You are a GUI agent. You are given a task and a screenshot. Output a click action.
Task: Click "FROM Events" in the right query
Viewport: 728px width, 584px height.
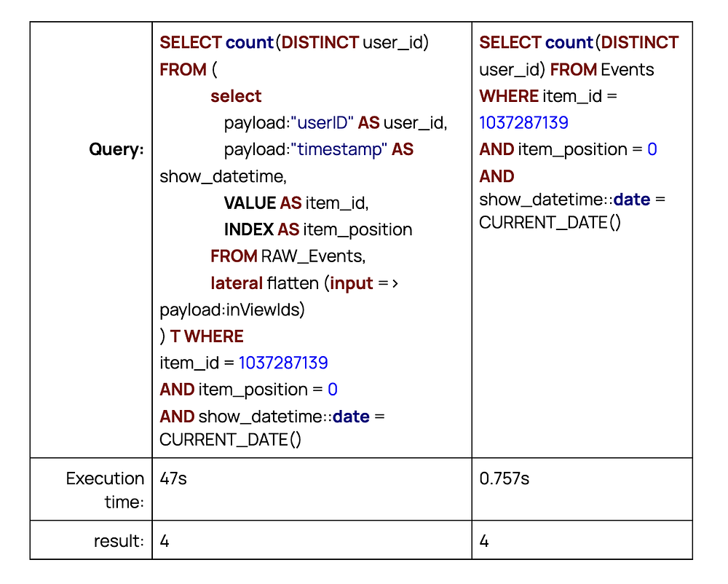pos(602,69)
